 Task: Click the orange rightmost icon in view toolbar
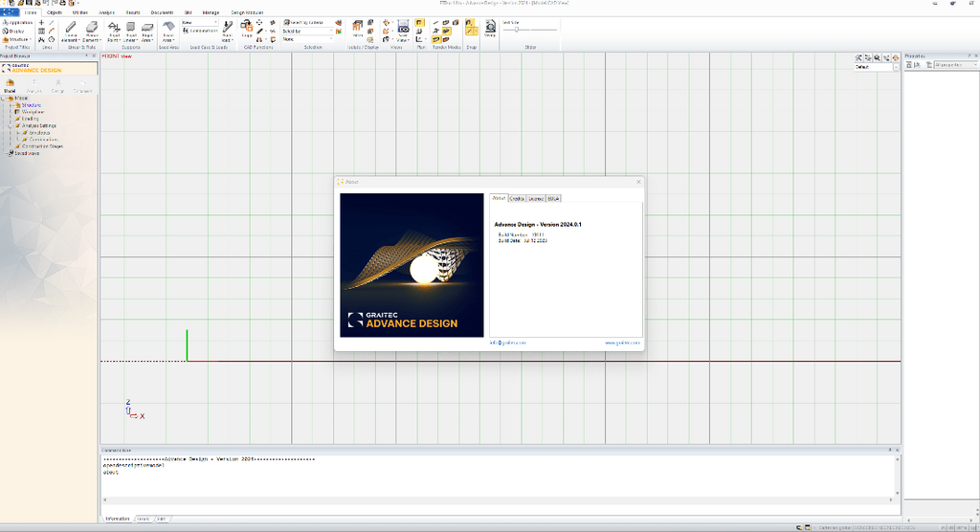pos(895,57)
